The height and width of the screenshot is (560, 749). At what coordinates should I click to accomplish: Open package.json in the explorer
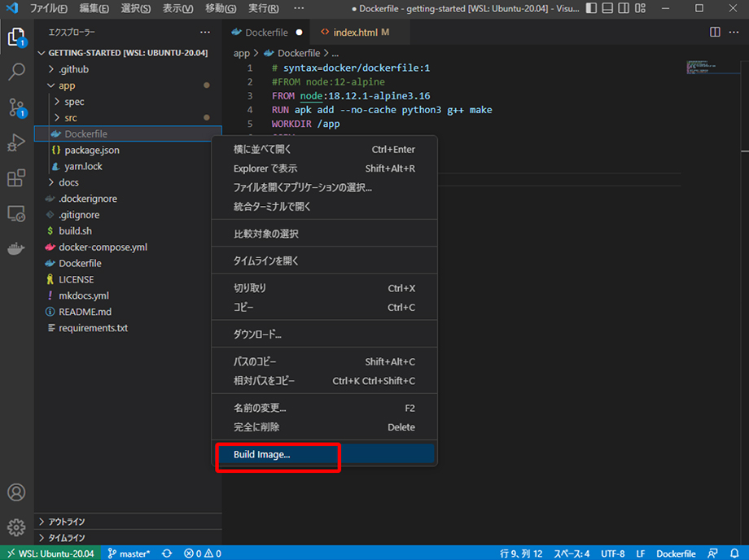point(128,151)
